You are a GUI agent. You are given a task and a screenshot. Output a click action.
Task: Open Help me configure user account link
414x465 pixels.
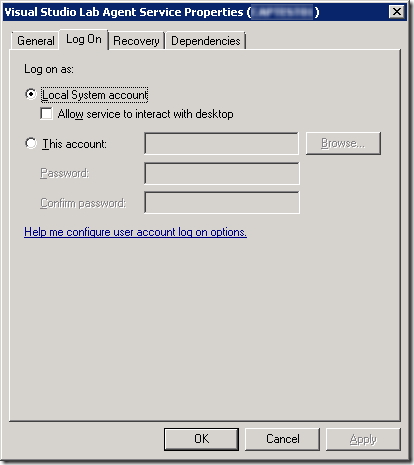coord(135,232)
